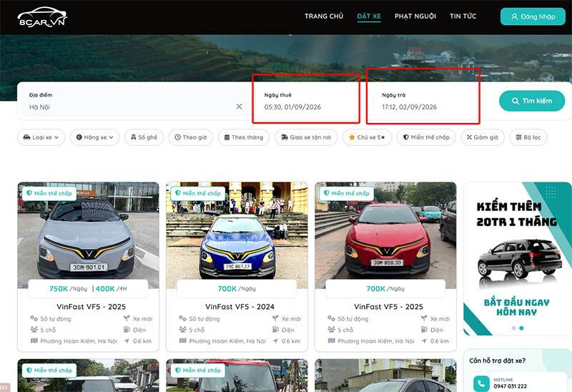This screenshot has width=572, height=392.
Task: Click the Kiếm thêm 20TR 1 tháng banner
Action: [518, 259]
